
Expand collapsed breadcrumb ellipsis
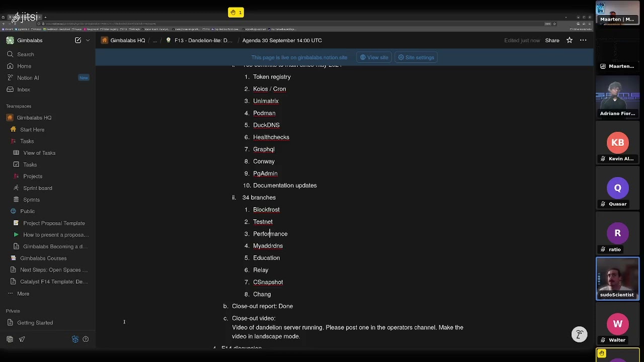pos(155,40)
